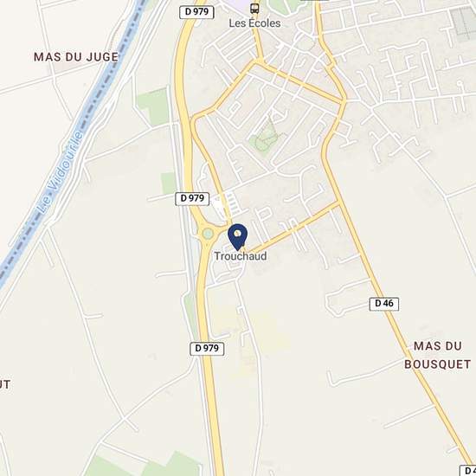Click the roundabout on D 979
The image size is (476, 476).
point(208,234)
